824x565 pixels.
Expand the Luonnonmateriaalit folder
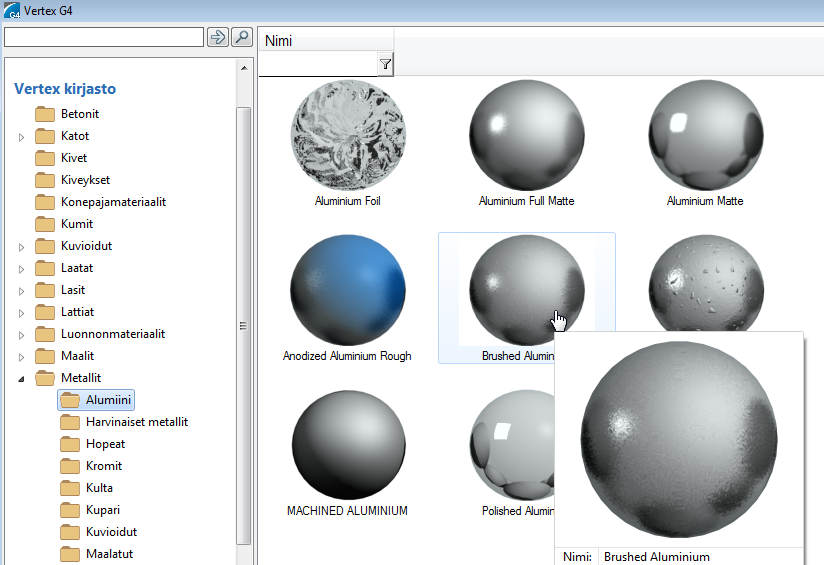pos(21,335)
